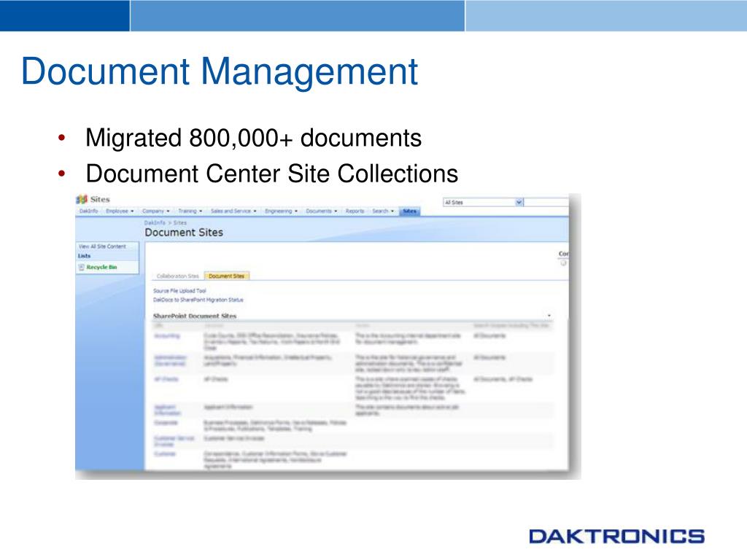This screenshot has width=747, height=560.
Task: Click the Recycle Bin icon
Action: tap(81, 267)
